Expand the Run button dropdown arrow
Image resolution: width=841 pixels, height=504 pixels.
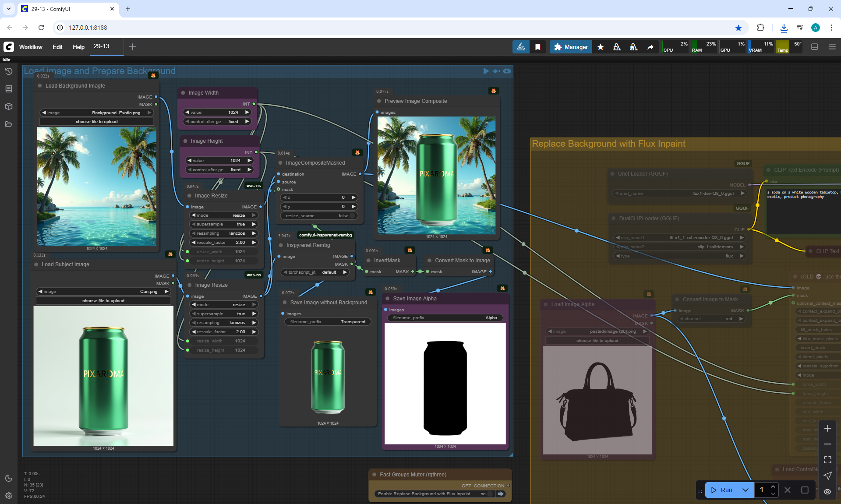746,490
